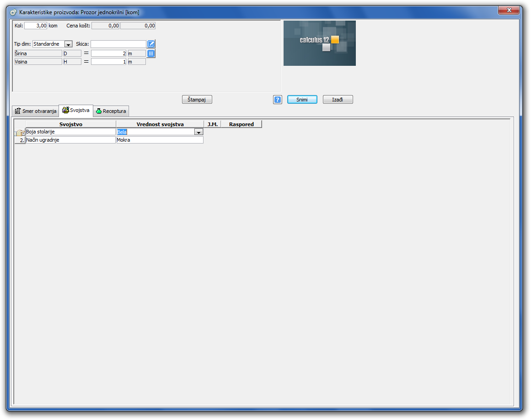Click the Visina value input field
This screenshot has width=531, height=420.
click(108, 62)
